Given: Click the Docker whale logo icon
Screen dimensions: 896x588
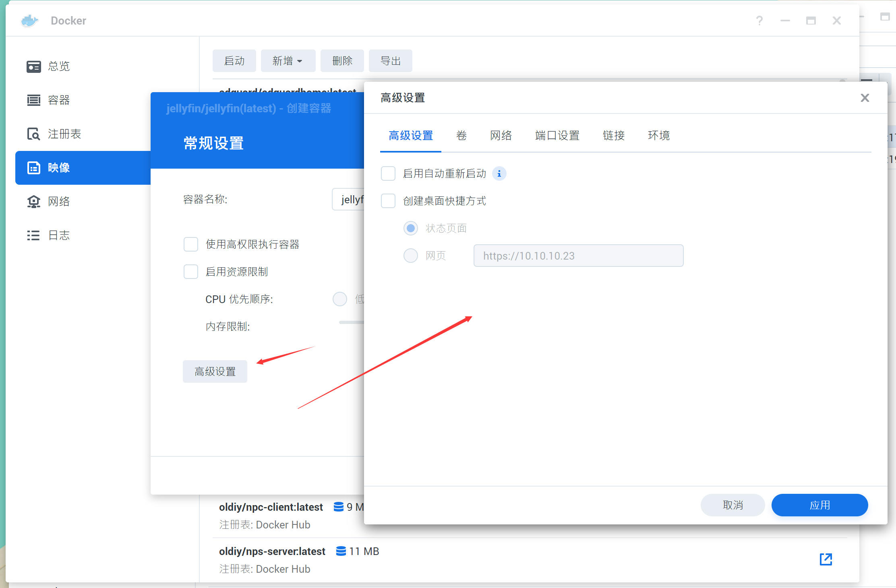Looking at the screenshot, I should tap(29, 21).
